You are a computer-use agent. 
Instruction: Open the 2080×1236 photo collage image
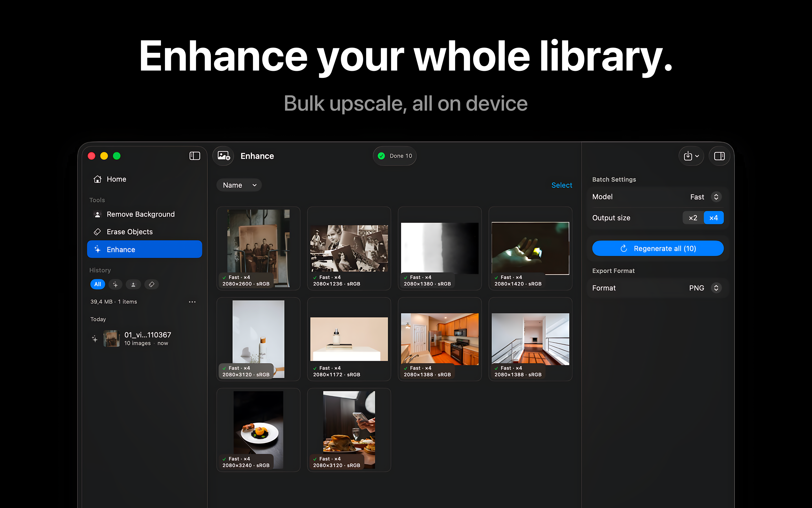349,248
